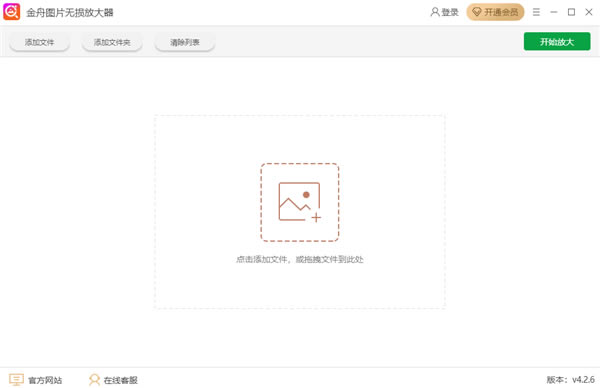Viewport: 600px width, 388px height.
Task: Click the large dashed drop area
Action: pos(300,212)
